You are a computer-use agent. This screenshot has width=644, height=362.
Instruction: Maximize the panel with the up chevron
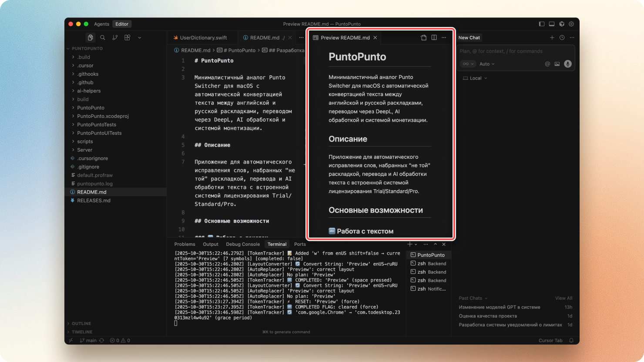435,245
